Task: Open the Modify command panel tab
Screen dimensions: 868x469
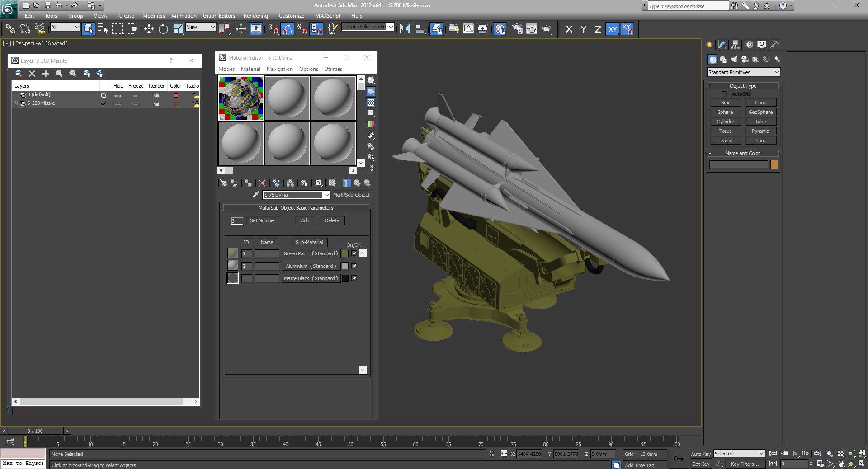Action: [x=722, y=44]
